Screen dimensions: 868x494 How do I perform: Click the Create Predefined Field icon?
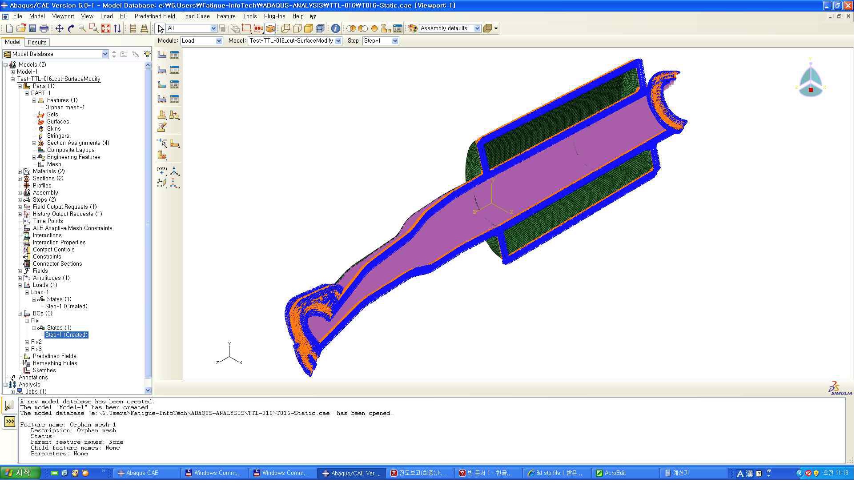click(x=162, y=84)
